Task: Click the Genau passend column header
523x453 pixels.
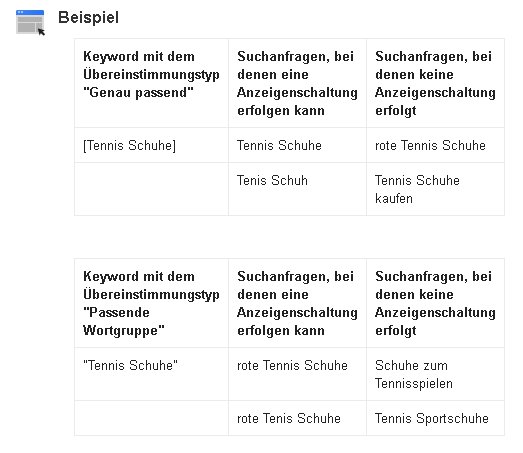Action: click(x=151, y=83)
